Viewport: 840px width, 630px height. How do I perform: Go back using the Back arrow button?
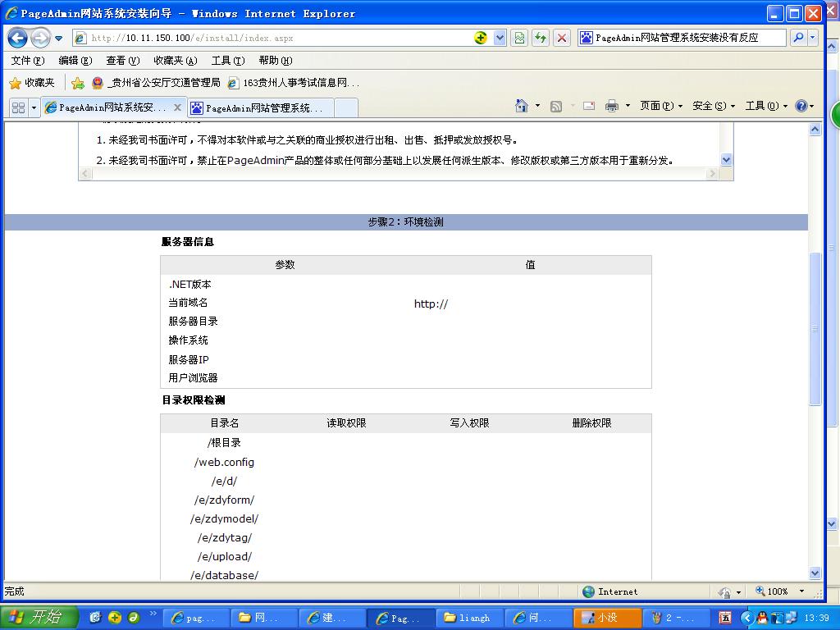point(17,38)
